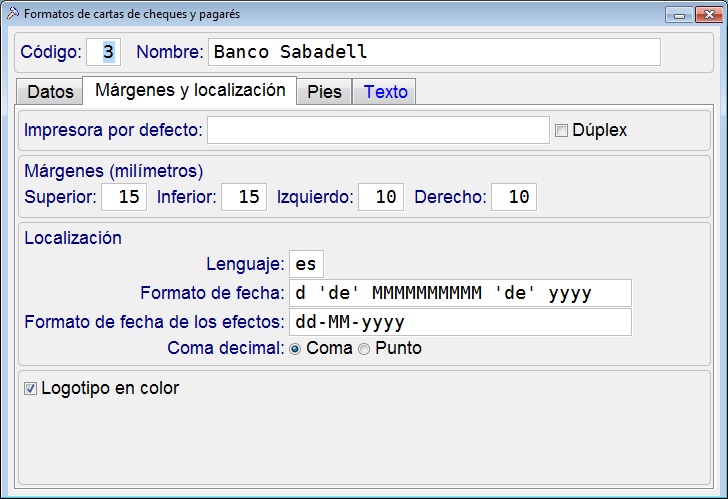Click the Lenguaje field
This screenshot has width=728, height=499.
[x=306, y=264]
